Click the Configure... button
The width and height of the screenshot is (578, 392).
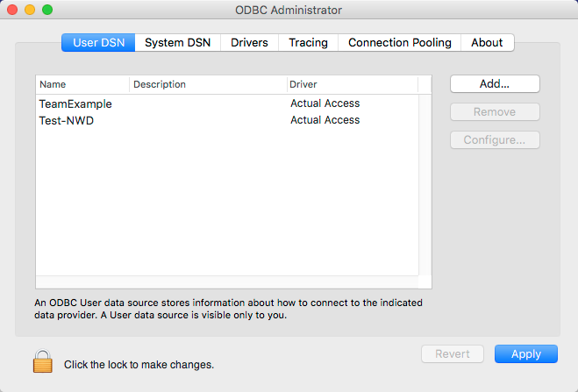(x=495, y=140)
